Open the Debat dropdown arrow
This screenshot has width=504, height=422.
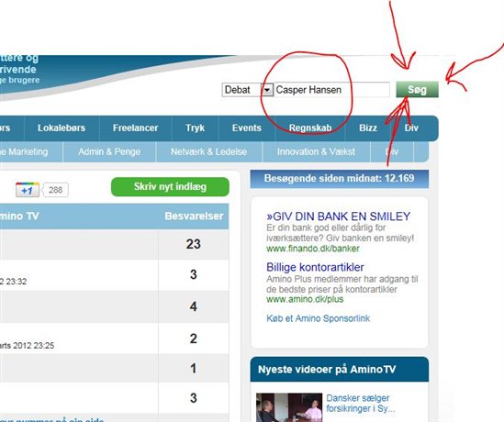point(267,90)
